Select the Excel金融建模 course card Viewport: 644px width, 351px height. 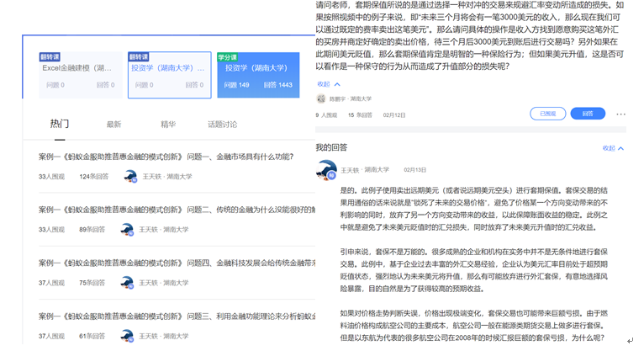pos(81,75)
